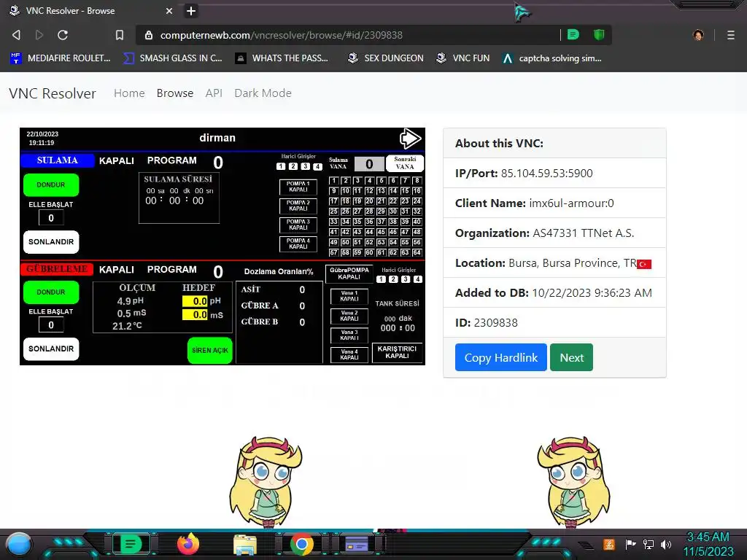Click the white arrow in VNC screenshot
The image size is (747, 560).
(x=410, y=139)
